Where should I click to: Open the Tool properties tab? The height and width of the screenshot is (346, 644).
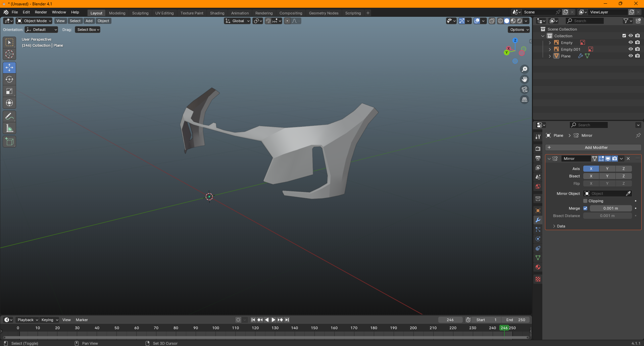[x=538, y=136]
